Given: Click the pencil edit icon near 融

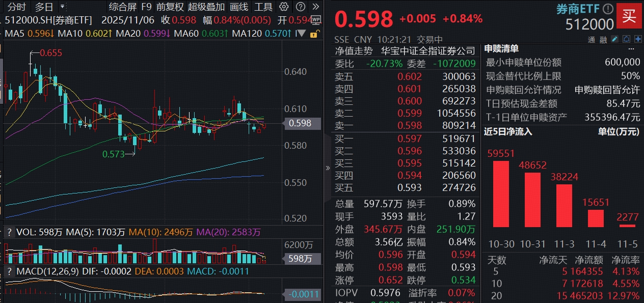Looking at the screenshot, I should tap(614, 39).
